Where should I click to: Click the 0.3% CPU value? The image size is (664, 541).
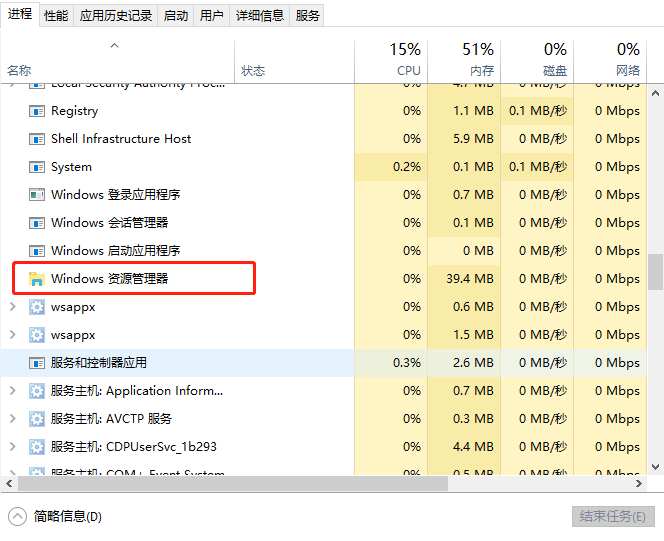407,363
